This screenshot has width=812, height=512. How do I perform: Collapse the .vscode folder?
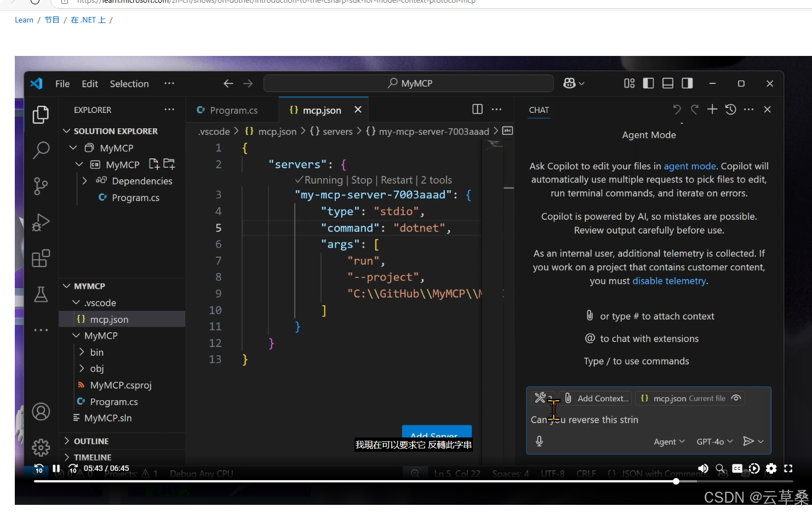tap(76, 303)
